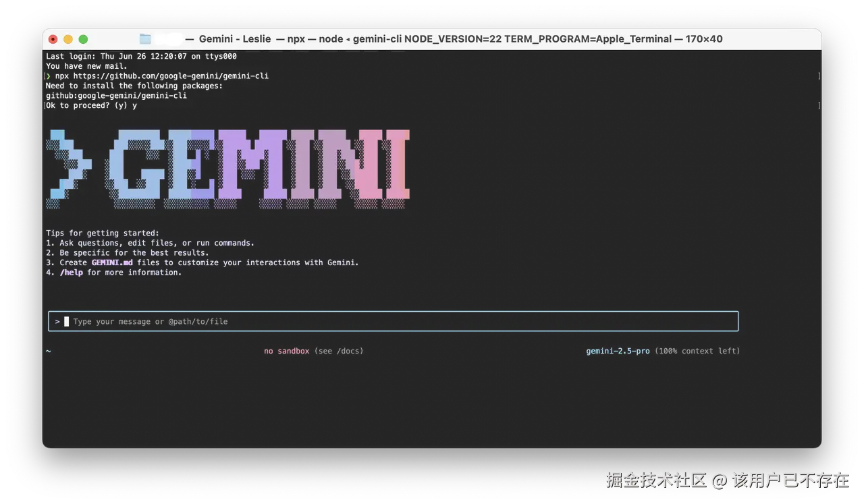Click the "You have new mail." line
Image resolution: width=864 pixels, height=504 pixels.
click(x=86, y=66)
